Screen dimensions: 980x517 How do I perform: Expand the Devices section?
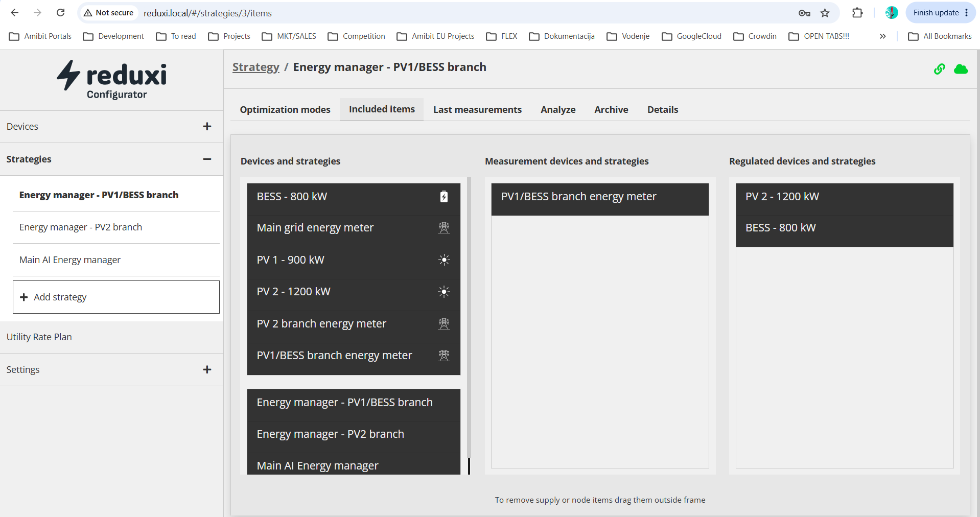point(207,127)
